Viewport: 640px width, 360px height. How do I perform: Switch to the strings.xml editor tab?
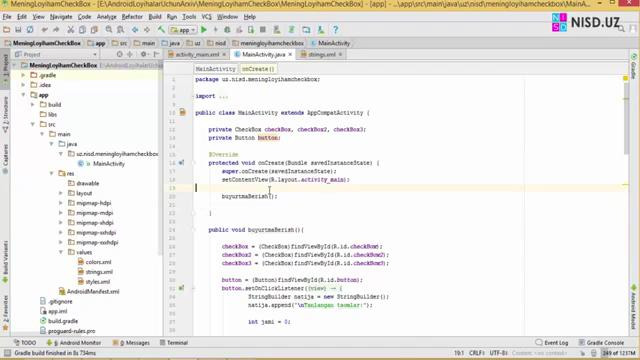coord(322,54)
